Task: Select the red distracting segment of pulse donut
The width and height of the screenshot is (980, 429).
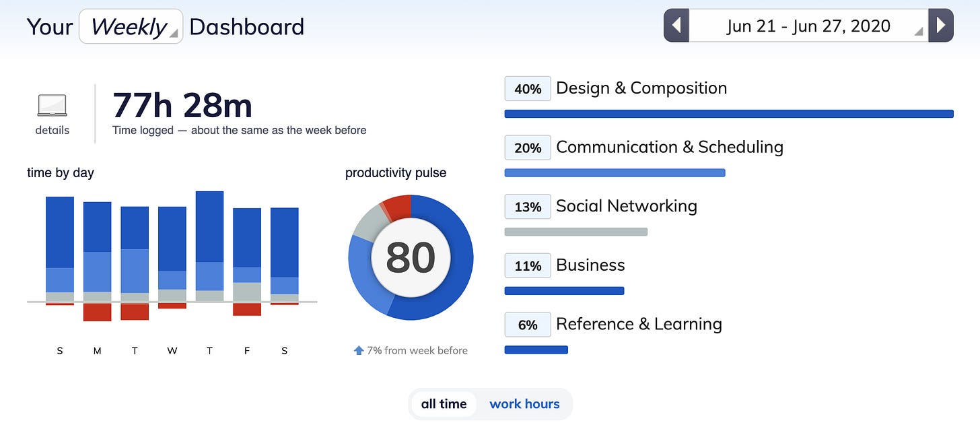Action: (396, 205)
